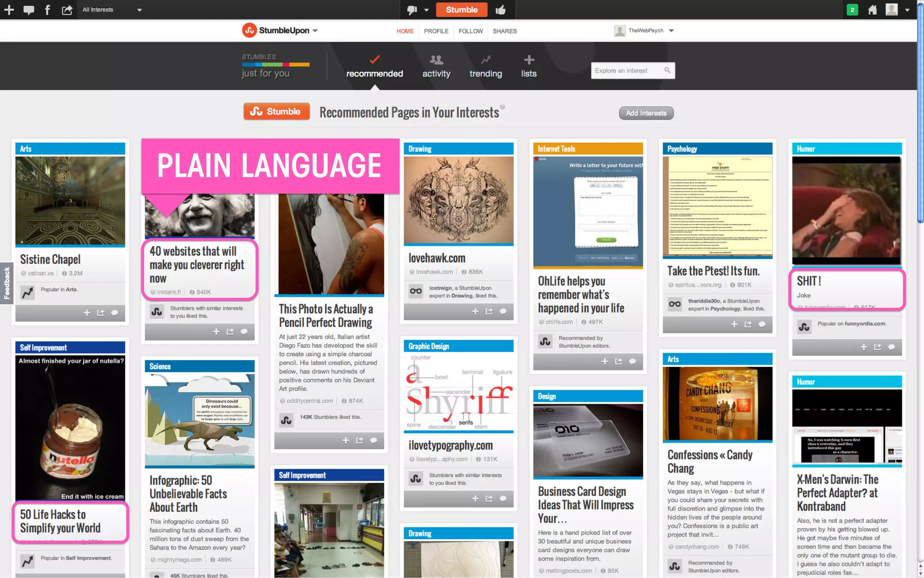Open Confessions « Candy Chang title link

tap(710, 462)
